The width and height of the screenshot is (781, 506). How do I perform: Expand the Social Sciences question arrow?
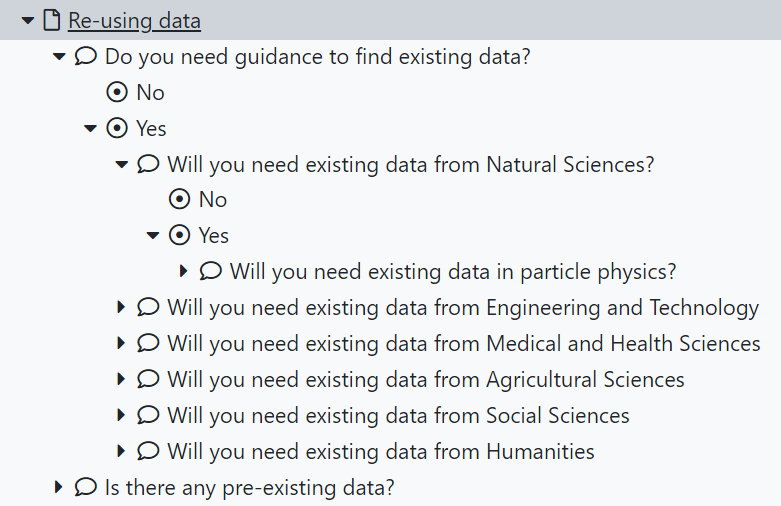coord(121,415)
